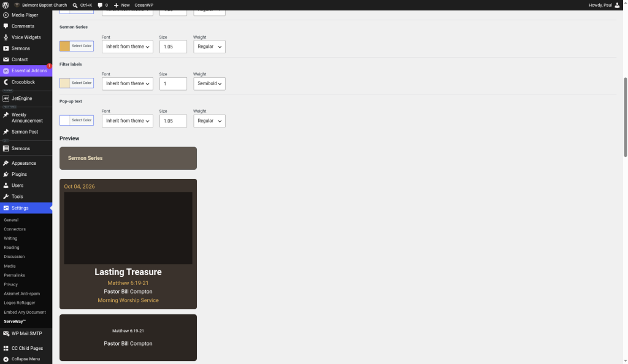Click the Media Player sidebar icon
This screenshot has height=364, width=628.
[x=6, y=15]
